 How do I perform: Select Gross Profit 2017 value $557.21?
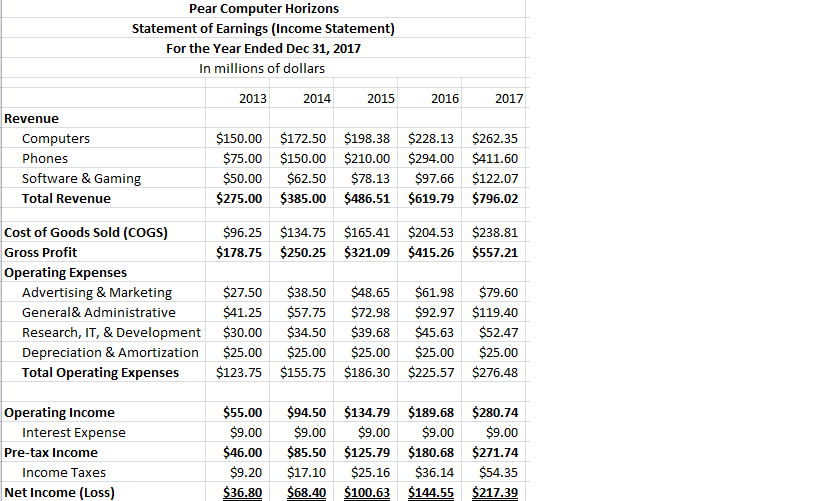[x=495, y=252]
